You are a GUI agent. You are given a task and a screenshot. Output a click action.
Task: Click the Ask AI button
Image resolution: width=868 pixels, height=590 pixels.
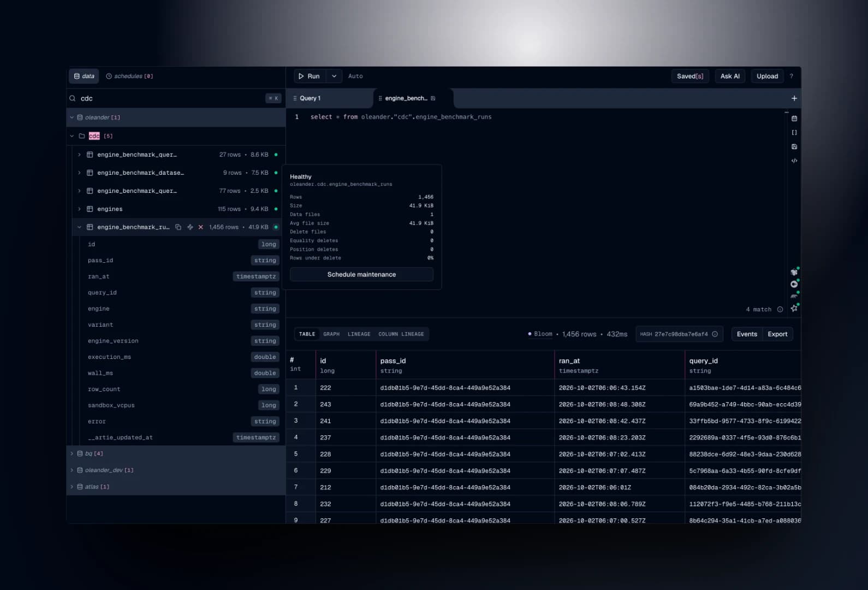tap(730, 76)
